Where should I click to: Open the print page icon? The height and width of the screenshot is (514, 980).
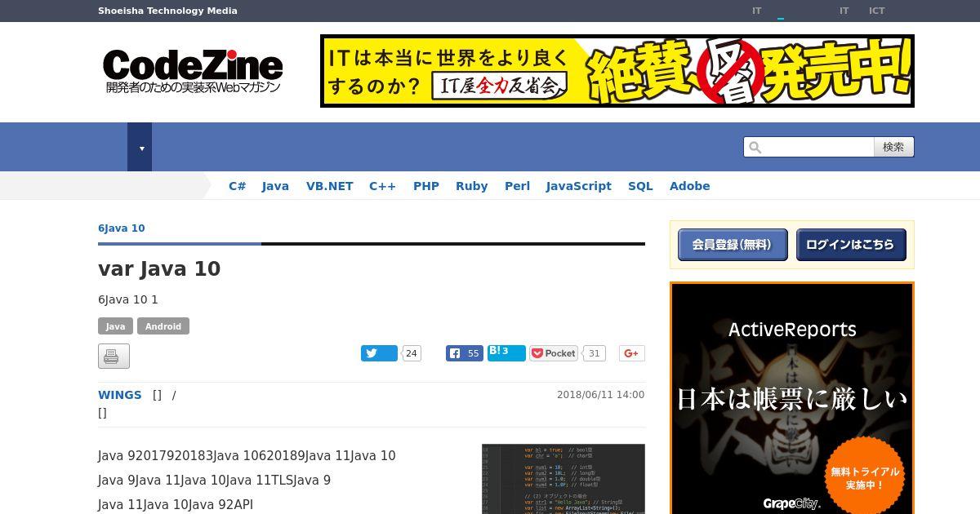point(114,356)
